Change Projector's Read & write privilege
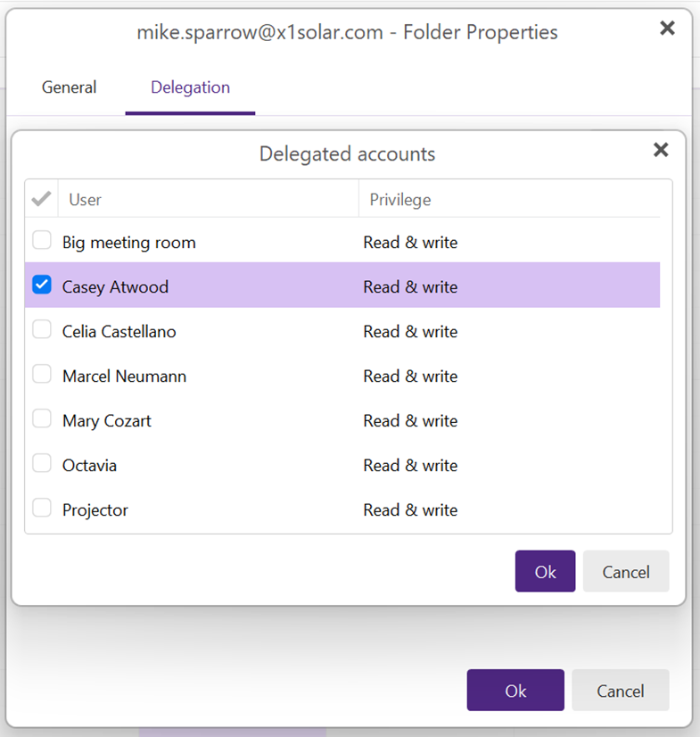700x737 pixels. point(410,510)
